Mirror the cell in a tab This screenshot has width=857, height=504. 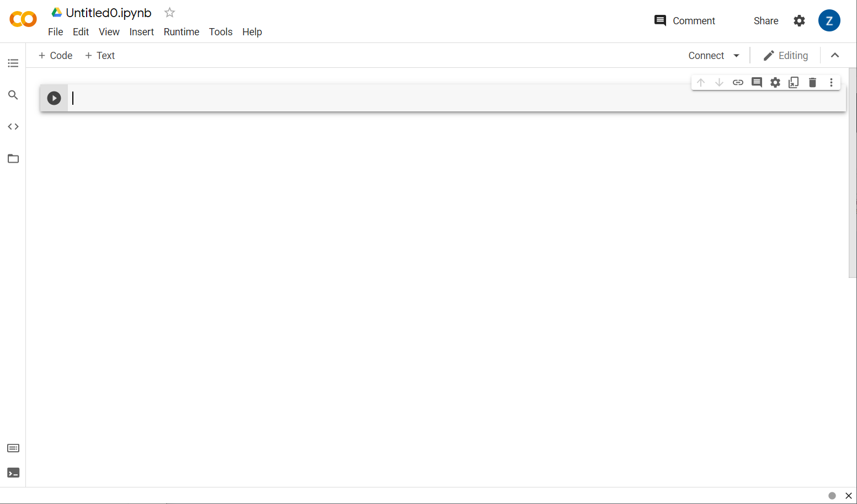(794, 83)
